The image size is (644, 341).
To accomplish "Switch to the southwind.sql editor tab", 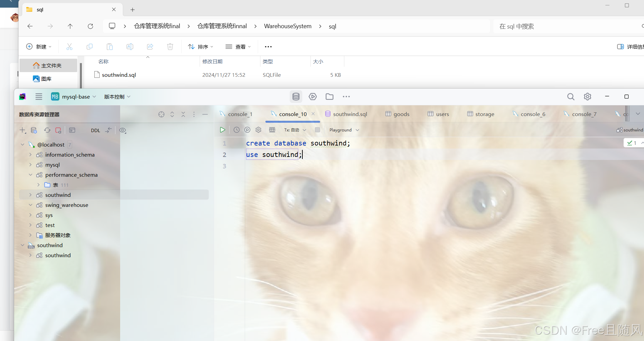I will tap(346, 114).
